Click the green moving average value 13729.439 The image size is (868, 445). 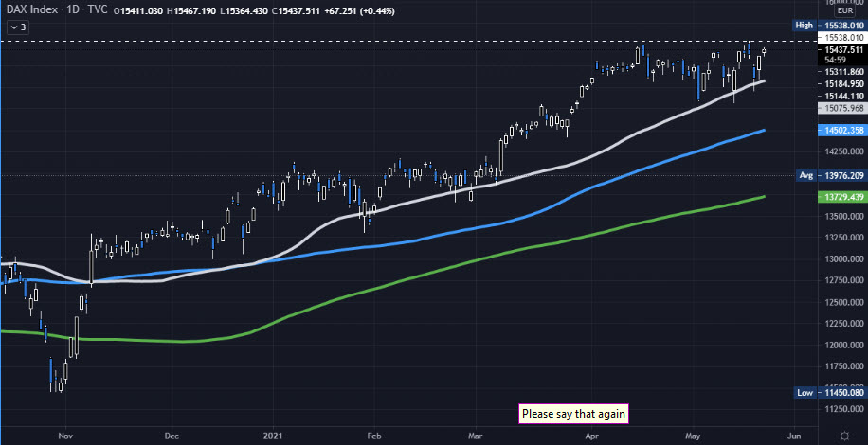pos(841,196)
